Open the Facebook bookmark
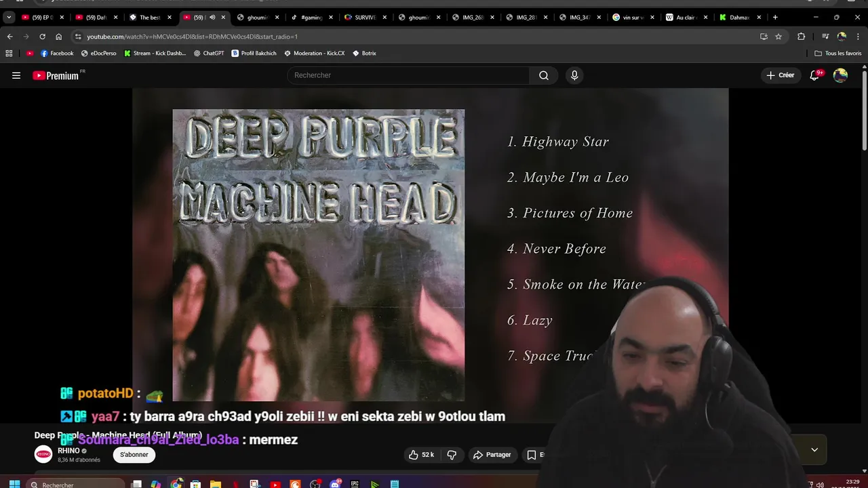 57,53
